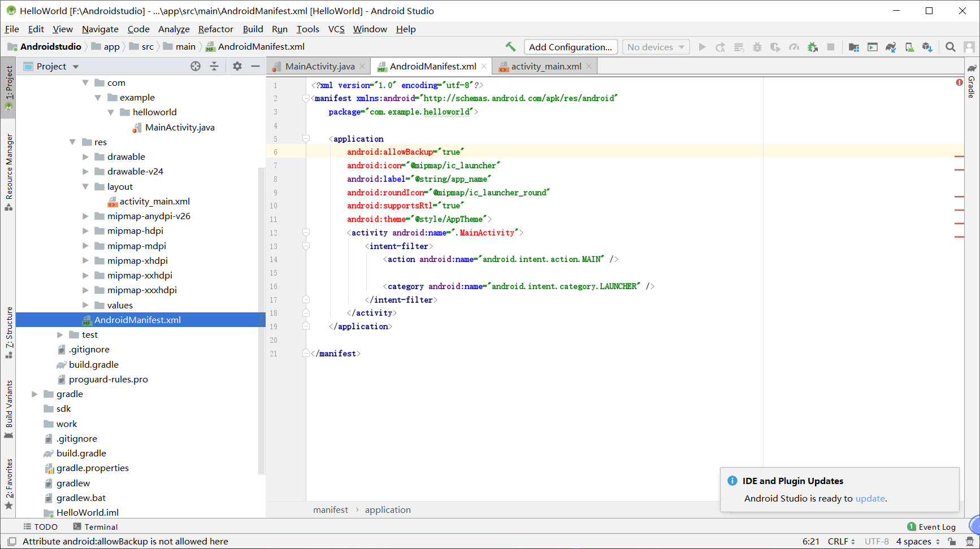980x549 pixels.
Task: Click the Stop square icon in toolbar
Action: [831, 47]
